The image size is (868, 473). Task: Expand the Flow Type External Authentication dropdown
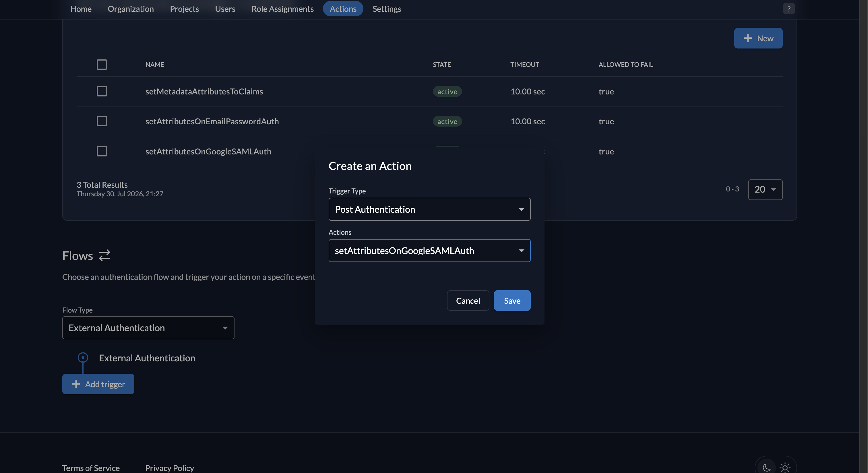click(148, 328)
